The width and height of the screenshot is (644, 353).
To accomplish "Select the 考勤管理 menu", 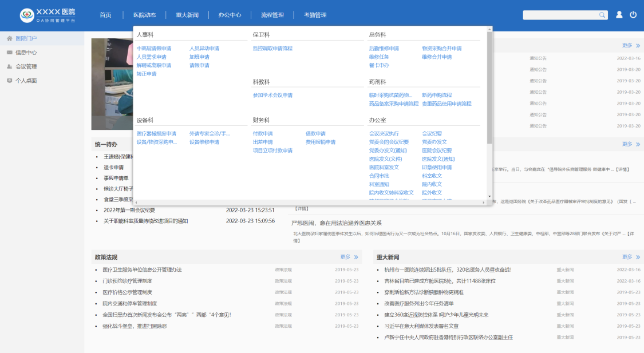I will 315,15.
